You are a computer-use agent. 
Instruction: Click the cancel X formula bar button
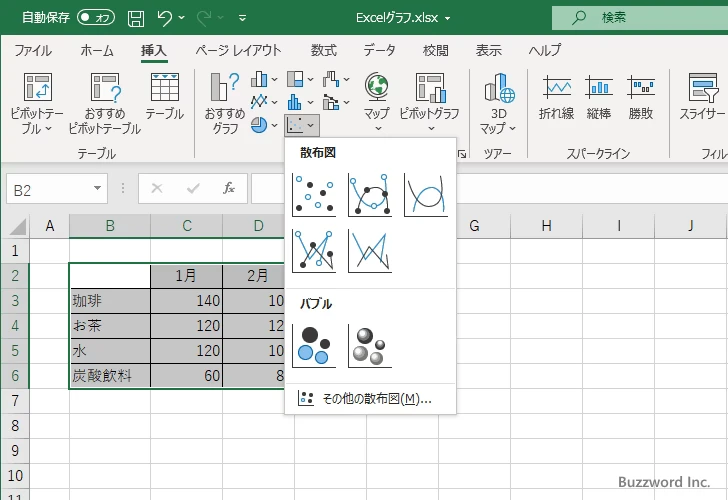[157, 188]
